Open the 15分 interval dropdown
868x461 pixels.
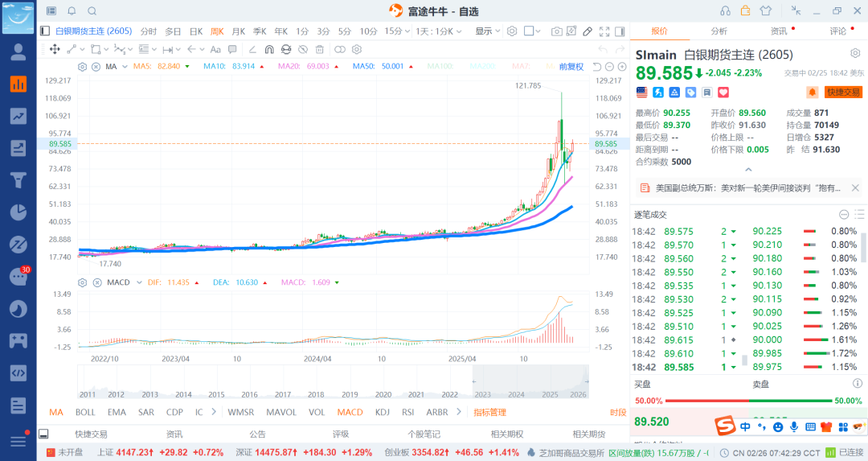397,31
